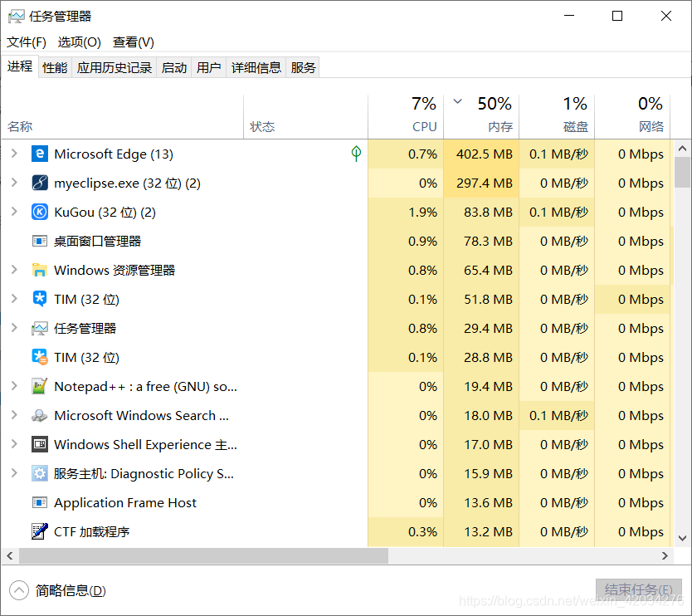Click the Task Manager title bar icon
Viewport: 692px width, 616px height.
[17, 17]
